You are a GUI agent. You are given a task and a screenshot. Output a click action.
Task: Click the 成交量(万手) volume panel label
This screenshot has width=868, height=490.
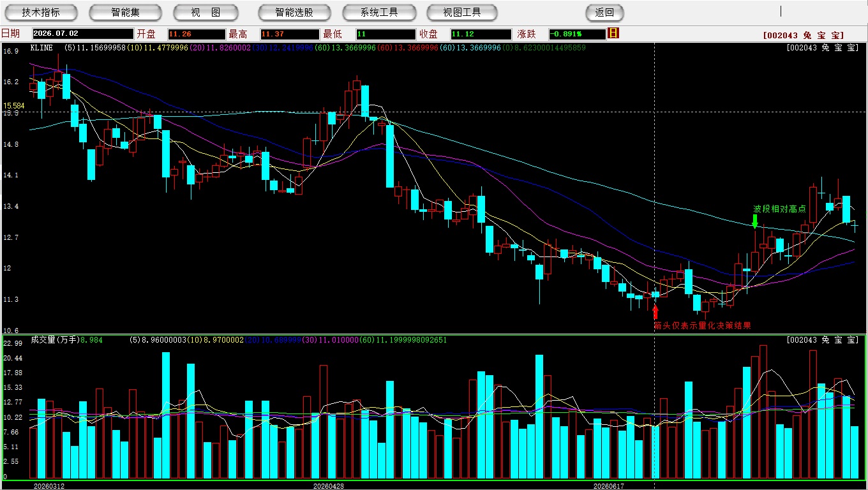coord(55,340)
